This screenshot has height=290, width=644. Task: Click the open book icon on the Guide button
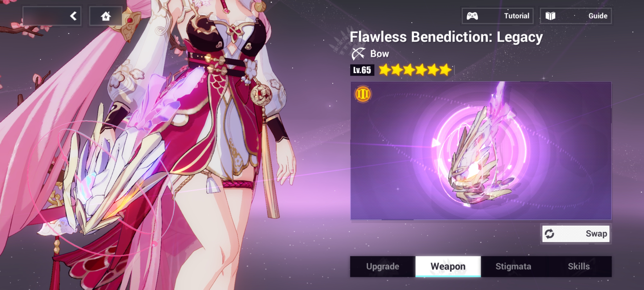(x=550, y=16)
